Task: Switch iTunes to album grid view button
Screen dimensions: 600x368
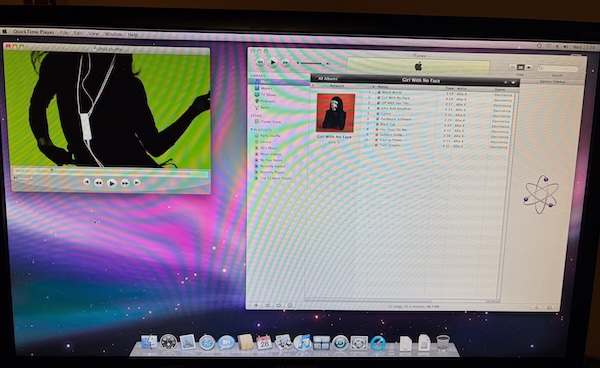Action: coord(520,67)
